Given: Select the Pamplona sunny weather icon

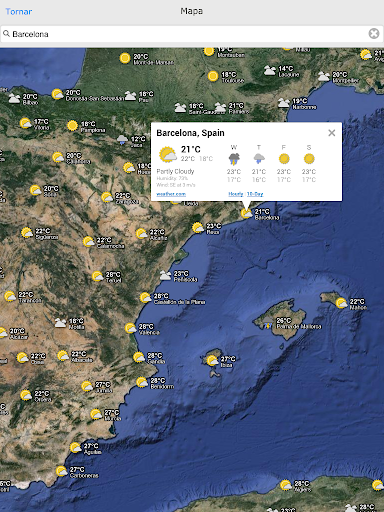Looking at the screenshot, I should (x=72, y=126).
